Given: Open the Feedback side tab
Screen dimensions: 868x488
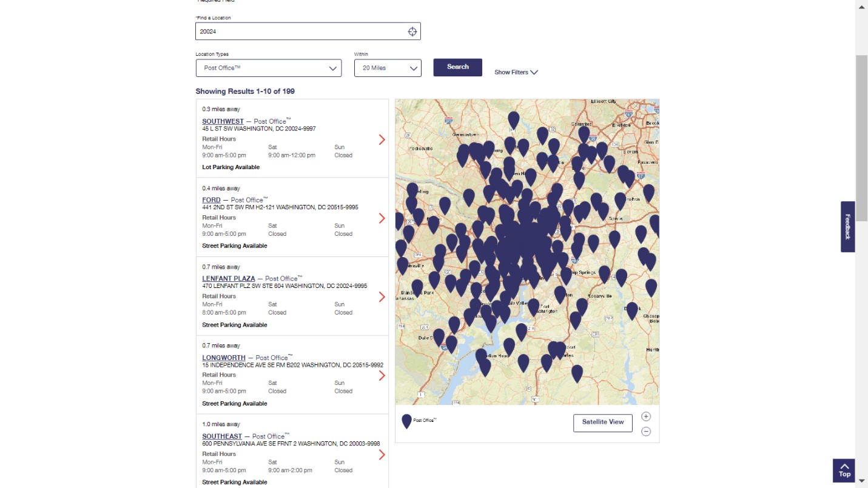Looking at the screenshot, I should point(847,227).
